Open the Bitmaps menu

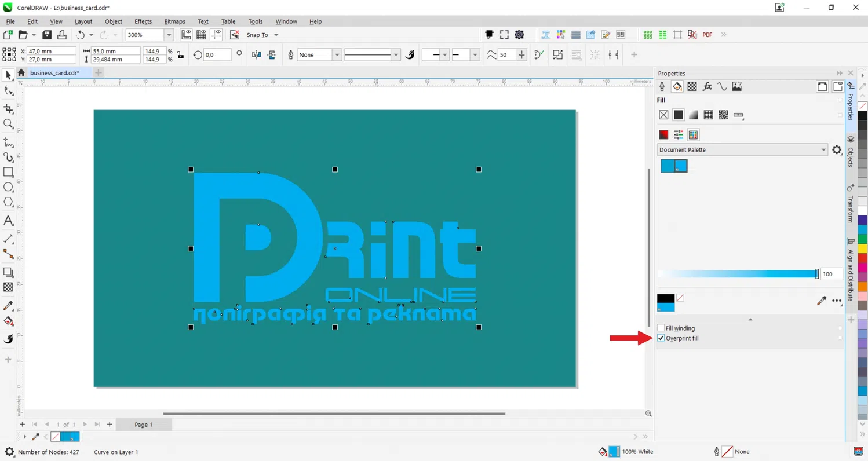[x=174, y=21]
